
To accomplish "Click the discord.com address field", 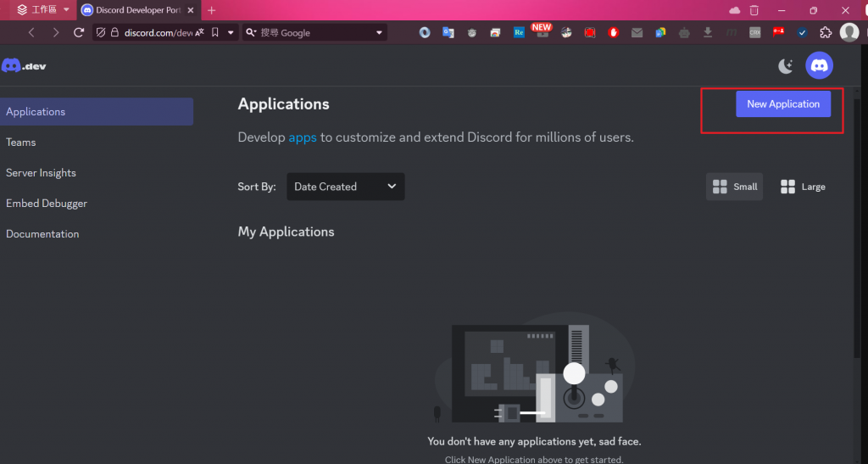I will [x=158, y=33].
